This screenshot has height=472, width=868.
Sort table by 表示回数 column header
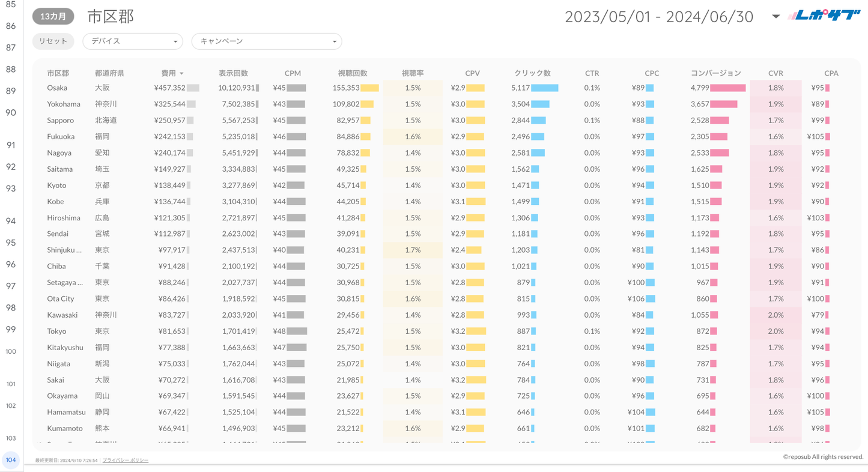(233, 73)
